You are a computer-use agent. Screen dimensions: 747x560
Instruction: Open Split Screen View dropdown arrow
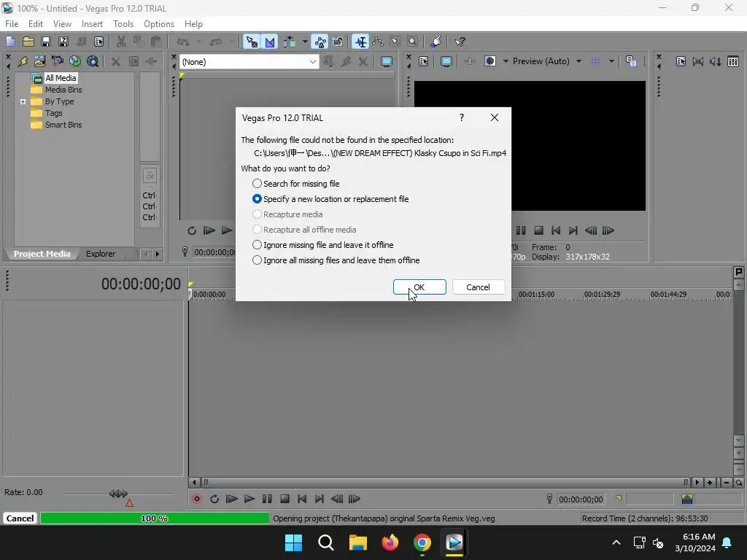pyautogui.click(x=506, y=61)
